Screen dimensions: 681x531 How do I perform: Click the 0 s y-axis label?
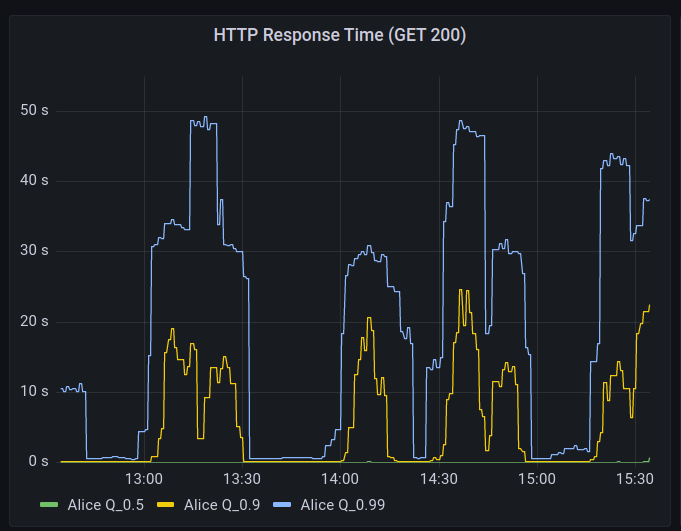pyautogui.click(x=38, y=461)
